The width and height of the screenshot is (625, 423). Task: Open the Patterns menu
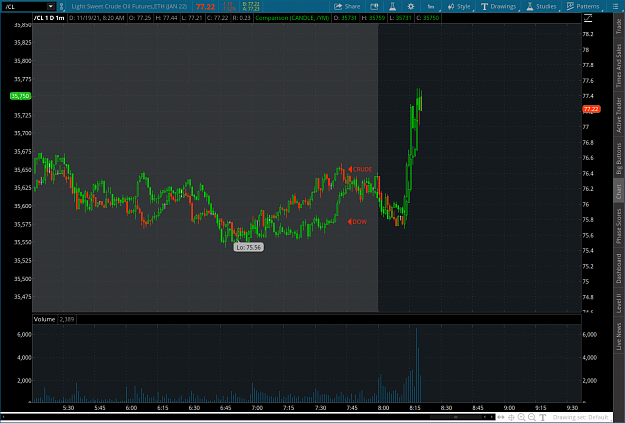click(x=584, y=6)
